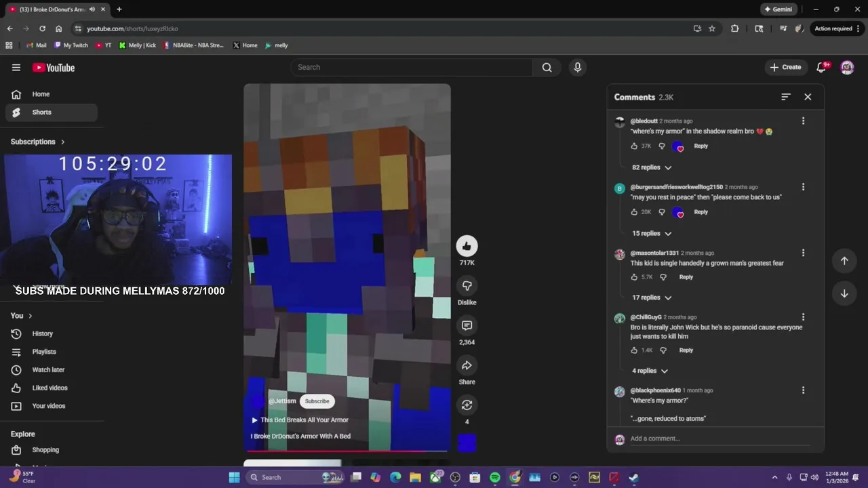Subscribe to @Jettism channel
Image resolution: width=868 pixels, height=488 pixels.
(317, 401)
